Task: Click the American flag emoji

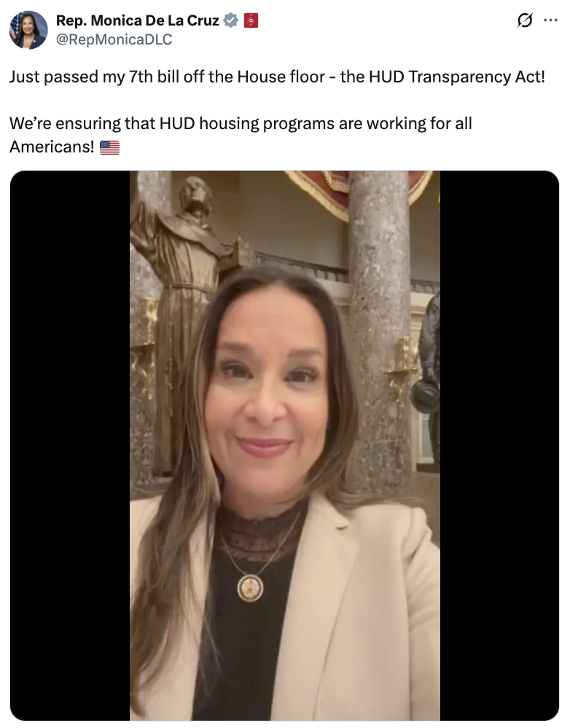Action: coord(109,147)
